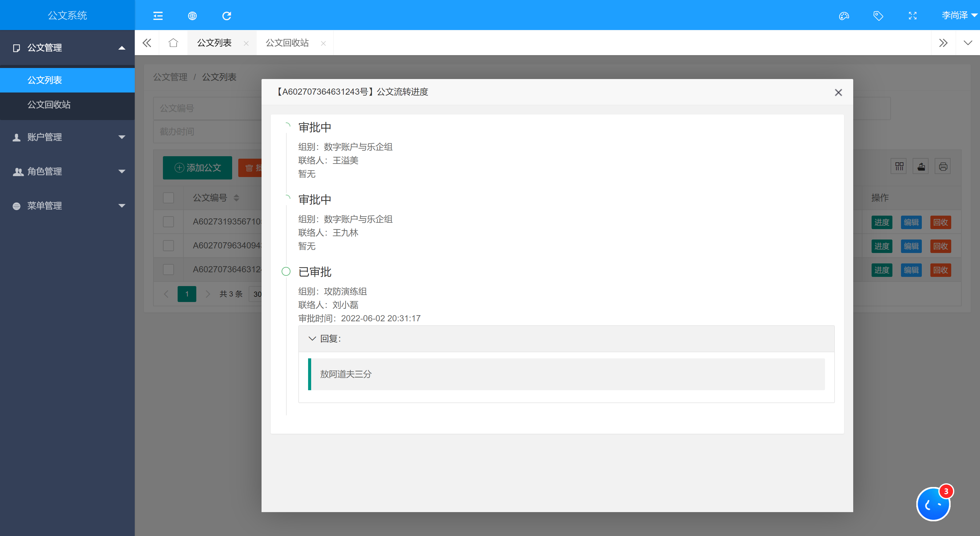Screen dimensions: 980x536
Task: Open the column filter grid icon
Action: pyautogui.click(x=899, y=166)
